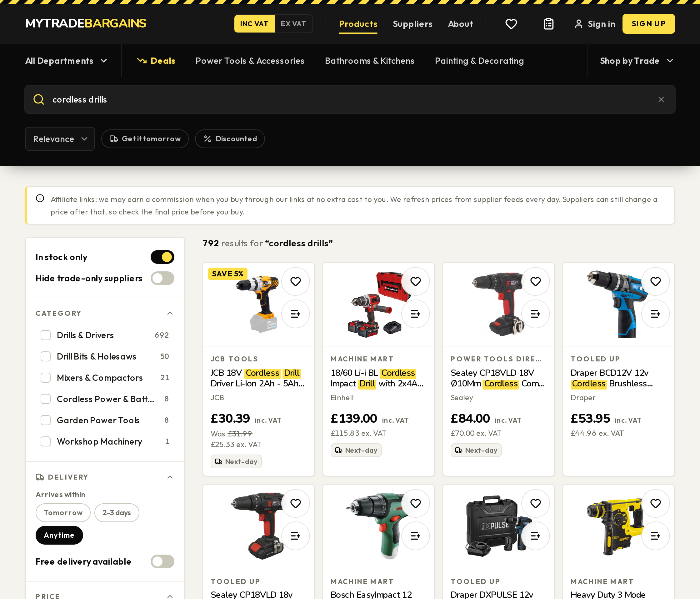This screenshot has width=700, height=599.
Task: Check the Garden Power Tools category
Action: tap(46, 420)
